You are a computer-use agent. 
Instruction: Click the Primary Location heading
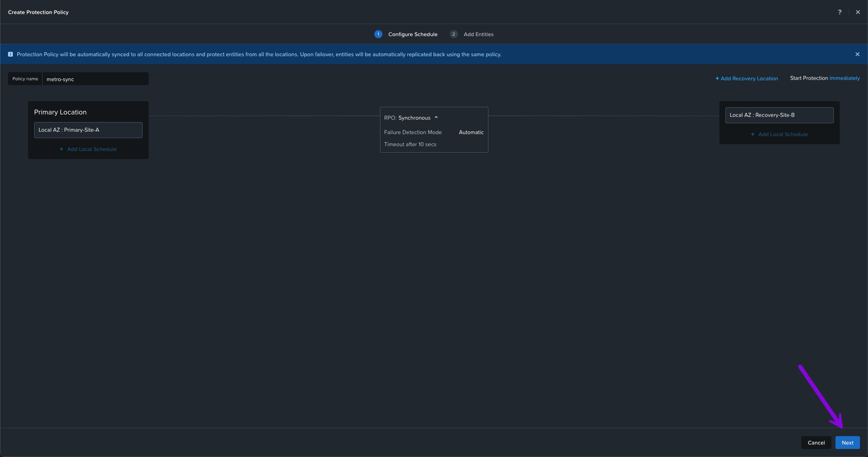coord(60,112)
